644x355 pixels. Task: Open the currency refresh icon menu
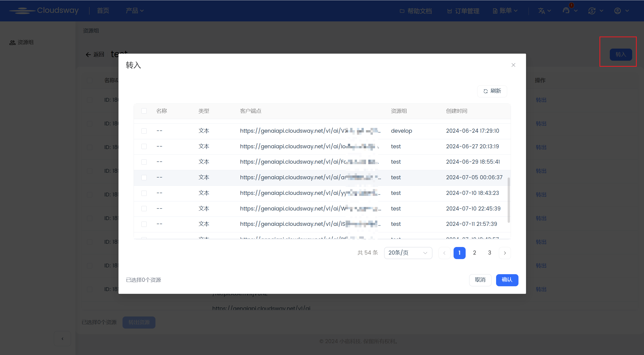click(592, 11)
